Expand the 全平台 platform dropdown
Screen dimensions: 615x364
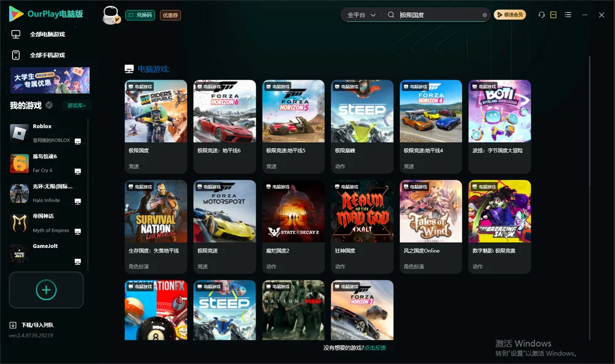361,15
